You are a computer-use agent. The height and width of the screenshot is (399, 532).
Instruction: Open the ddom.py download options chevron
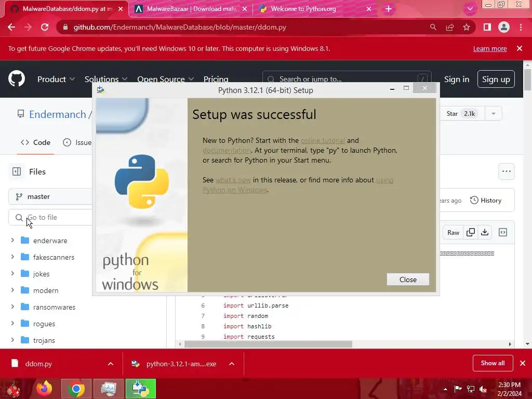111,364
